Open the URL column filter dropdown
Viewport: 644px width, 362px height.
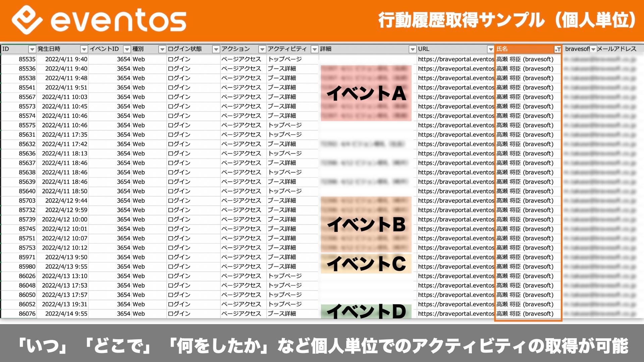point(490,50)
